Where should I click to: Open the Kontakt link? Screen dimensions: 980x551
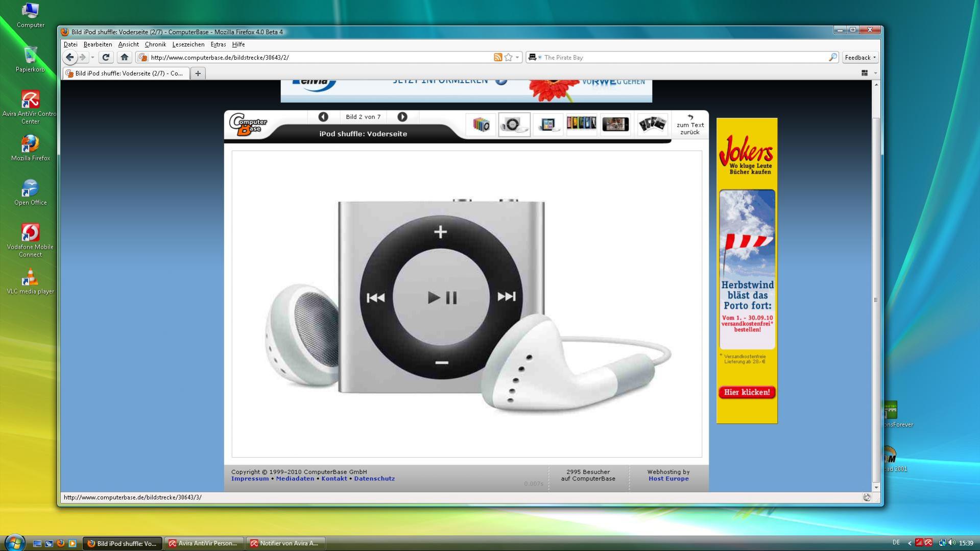click(334, 479)
